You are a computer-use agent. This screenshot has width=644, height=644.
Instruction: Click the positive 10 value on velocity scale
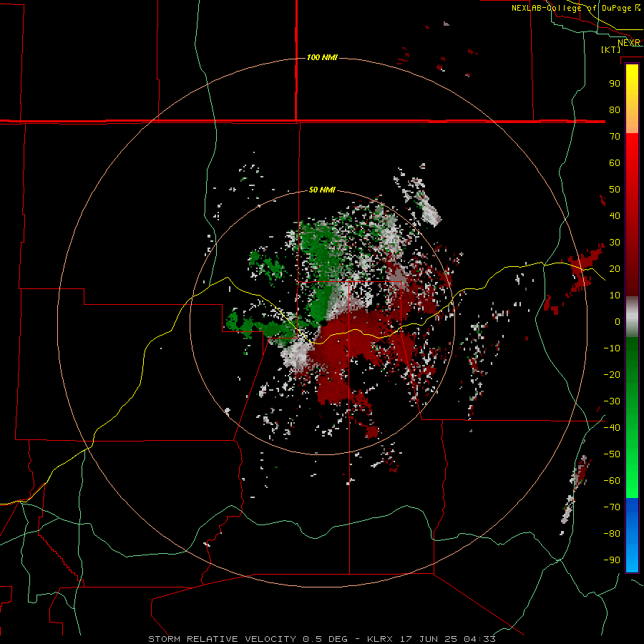pyautogui.click(x=615, y=296)
